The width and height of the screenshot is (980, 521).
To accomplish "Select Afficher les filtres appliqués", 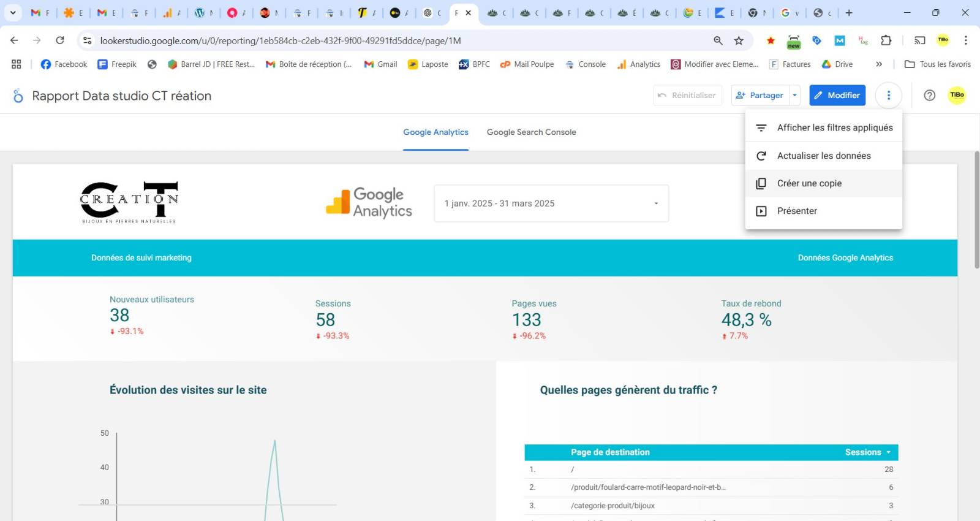I will click(x=824, y=127).
